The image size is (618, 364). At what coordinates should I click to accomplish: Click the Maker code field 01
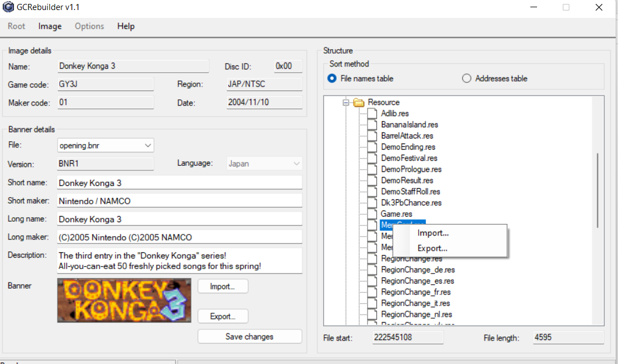click(x=106, y=102)
